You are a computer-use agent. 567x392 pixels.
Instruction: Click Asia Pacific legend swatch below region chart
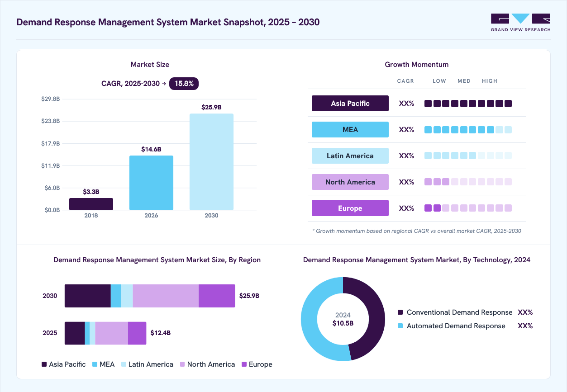44,364
